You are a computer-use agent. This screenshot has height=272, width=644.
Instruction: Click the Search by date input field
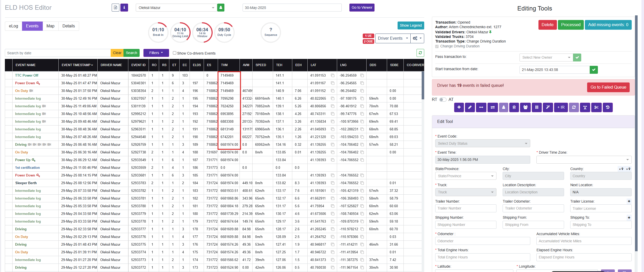[x=58, y=53]
